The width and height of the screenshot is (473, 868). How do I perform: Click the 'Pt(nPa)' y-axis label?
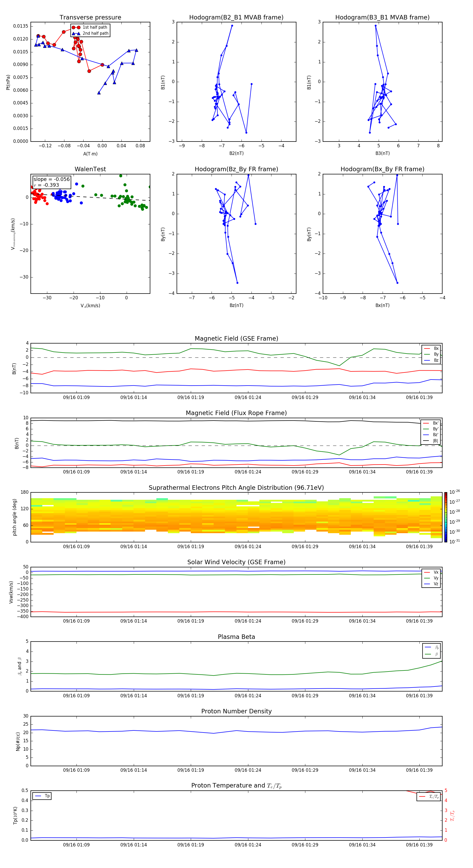pos(8,82)
